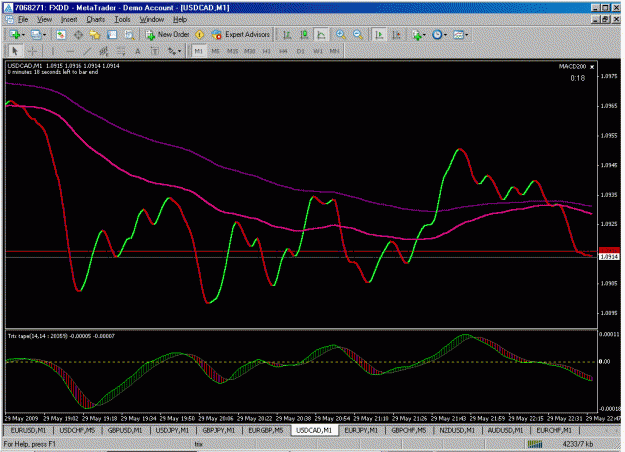625x452 pixels.
Task: Select the Text (A) tool
Action: (138, 51)
